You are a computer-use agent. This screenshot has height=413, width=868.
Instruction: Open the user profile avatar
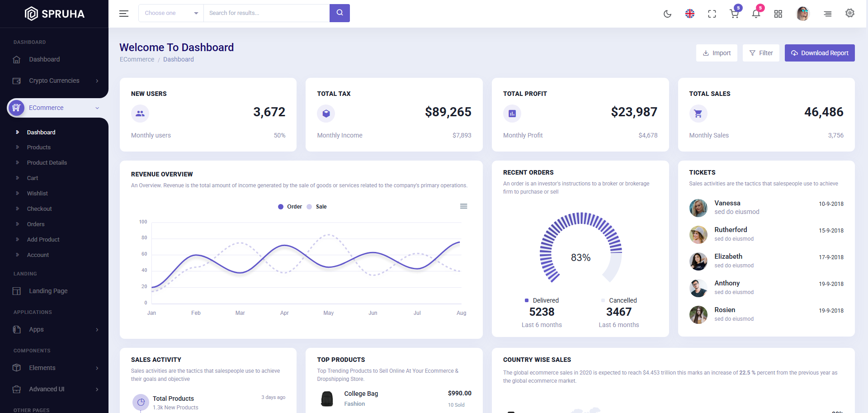(x=803, y=14)
